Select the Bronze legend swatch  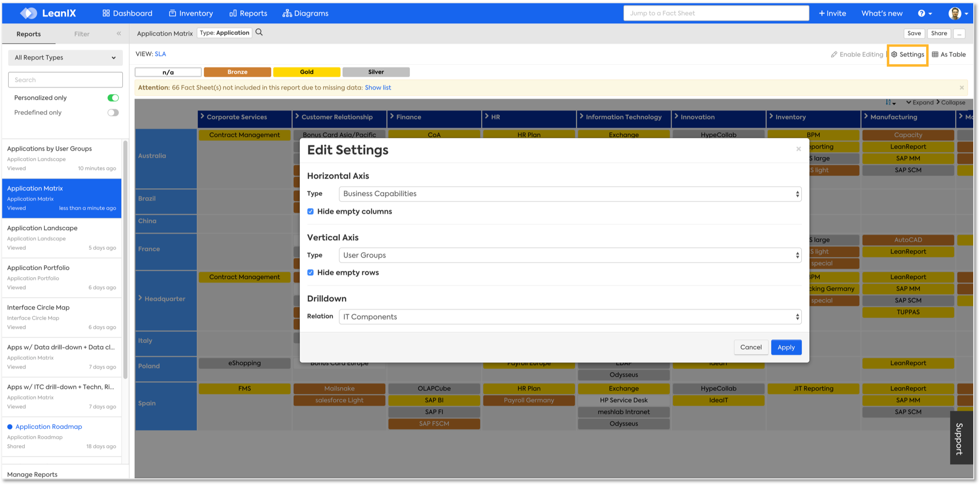tap(237, 72)
